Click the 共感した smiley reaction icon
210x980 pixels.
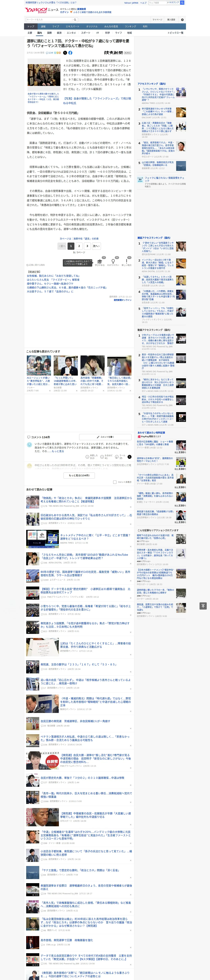click(88, 457)
